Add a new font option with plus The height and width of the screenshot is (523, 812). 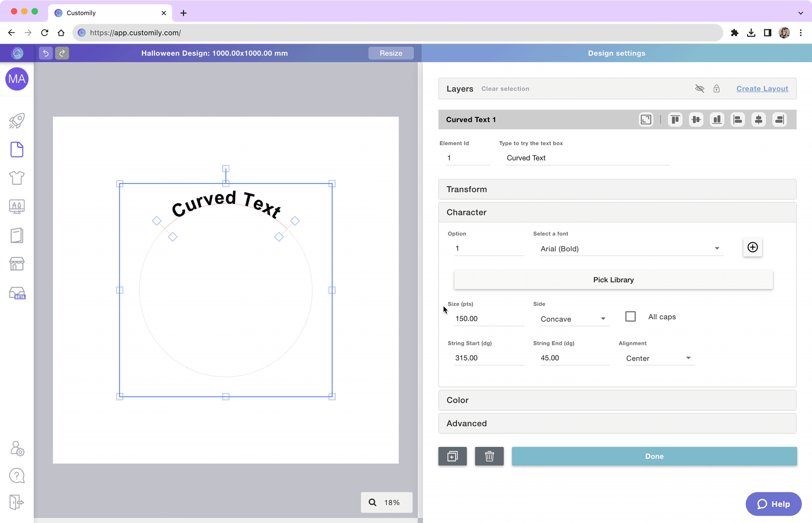(x=753, y=247)
